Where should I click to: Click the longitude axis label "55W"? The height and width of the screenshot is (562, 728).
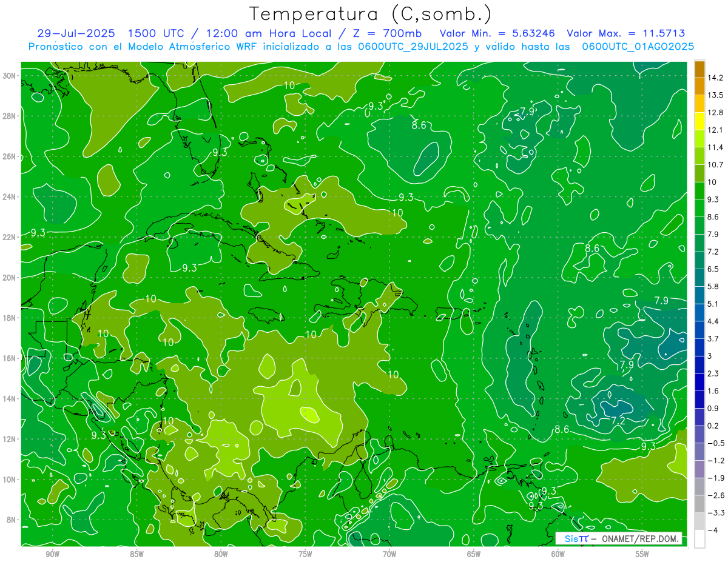pos(642,554)
